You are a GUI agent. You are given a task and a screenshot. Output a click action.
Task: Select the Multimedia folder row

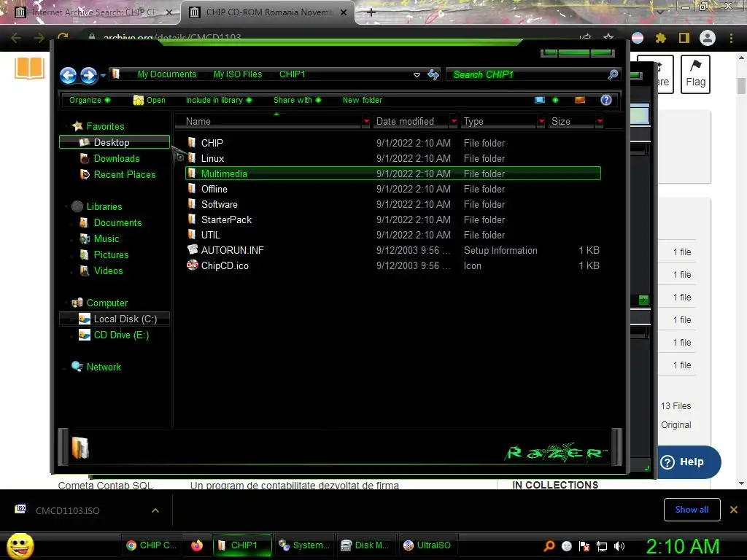click(x=393, y=174)
